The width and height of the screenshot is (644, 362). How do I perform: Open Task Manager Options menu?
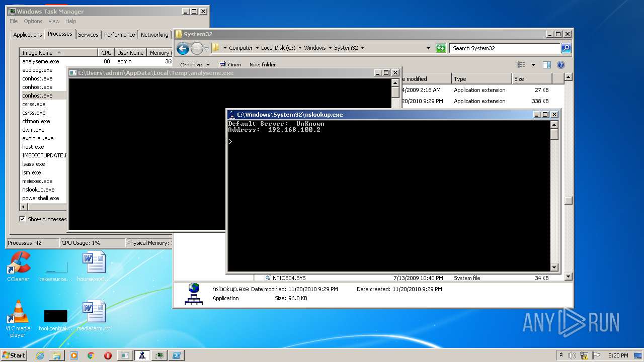pos(33,21)
